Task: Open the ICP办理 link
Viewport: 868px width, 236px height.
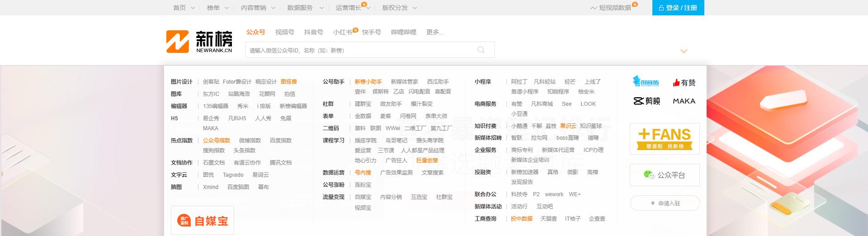Action: (594, 150)
